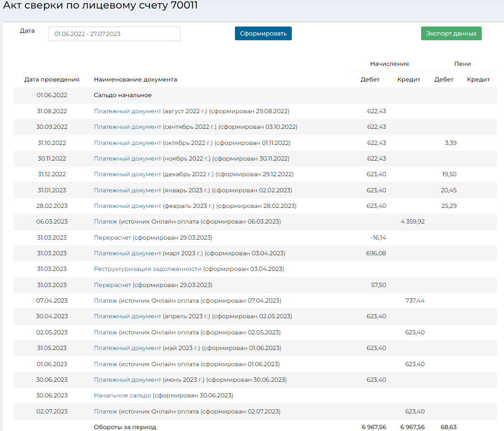Click the date cell 01.06.2022
Screen dimensions: 504x431
[x=52, y=95]
